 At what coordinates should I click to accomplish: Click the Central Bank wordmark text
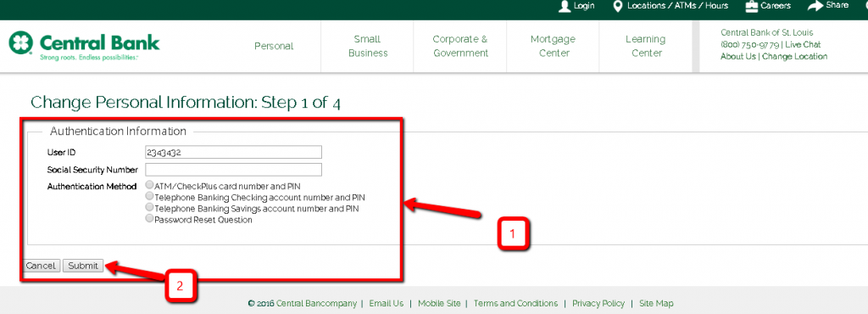100,42
